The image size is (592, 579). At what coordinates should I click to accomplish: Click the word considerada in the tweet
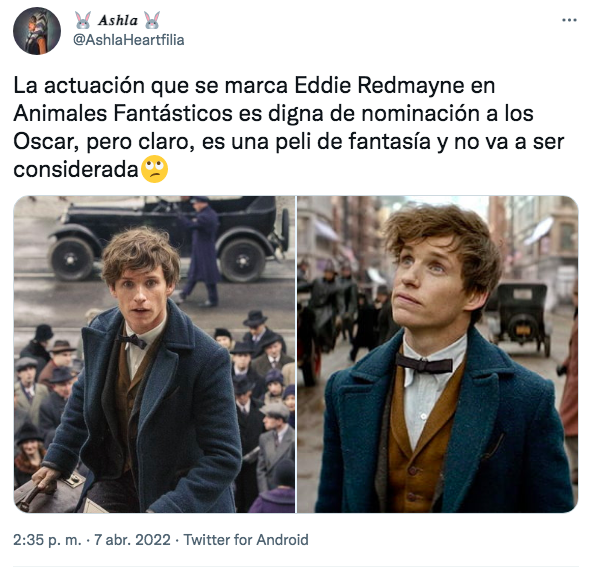tap(76, 170)
